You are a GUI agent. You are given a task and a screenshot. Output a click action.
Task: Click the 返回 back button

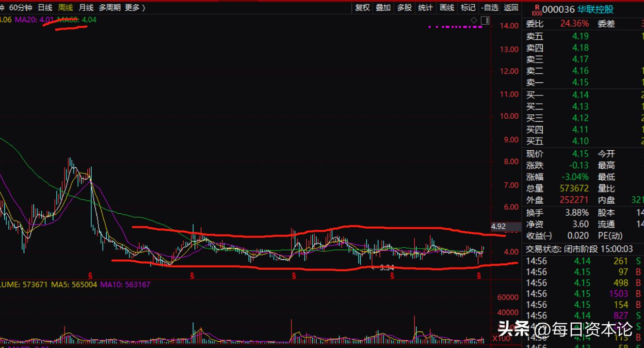click(x=511, y=7)
